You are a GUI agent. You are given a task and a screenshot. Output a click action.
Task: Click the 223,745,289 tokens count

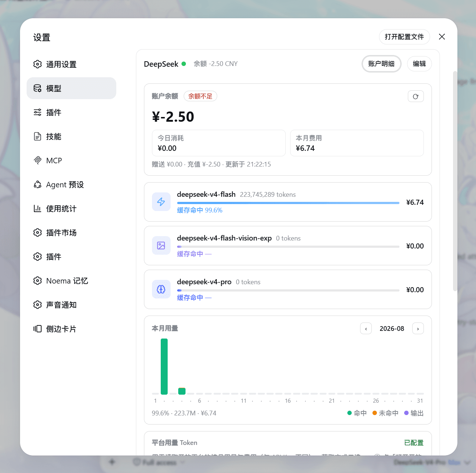tap(268, 195)
